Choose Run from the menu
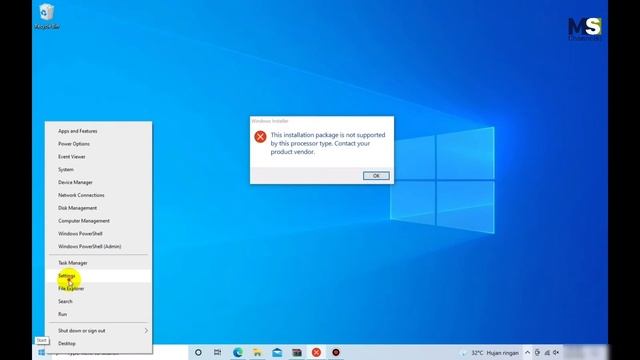Viewport: 640px width, 360px height. tap(98, 314)
